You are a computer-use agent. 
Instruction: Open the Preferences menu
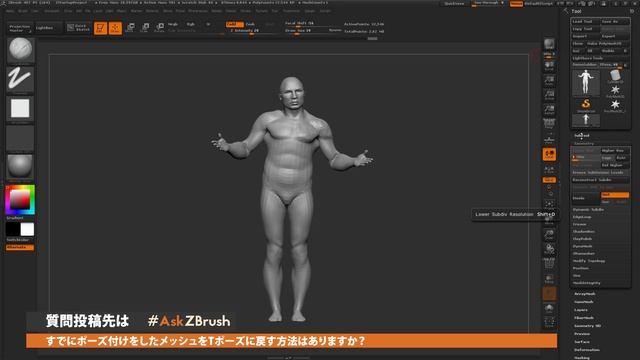pyautogui.click(x=198, y=11)
